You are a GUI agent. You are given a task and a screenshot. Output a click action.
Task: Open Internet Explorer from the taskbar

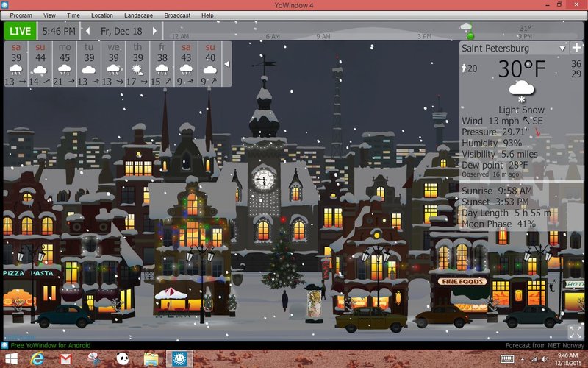click(38, 358)
